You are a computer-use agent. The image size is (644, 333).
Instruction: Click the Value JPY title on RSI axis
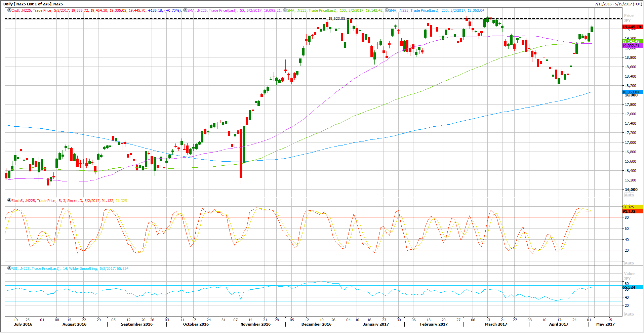629,276
